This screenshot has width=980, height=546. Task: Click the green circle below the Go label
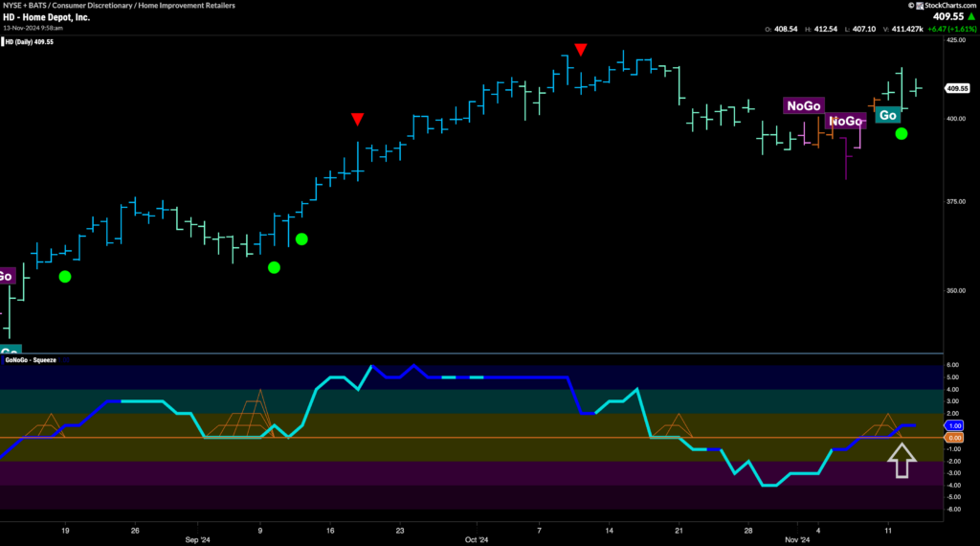[x=902, y=134]
